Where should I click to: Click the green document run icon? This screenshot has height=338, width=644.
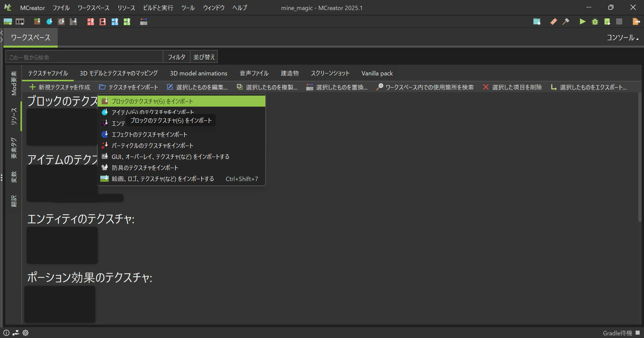[607, 22]
